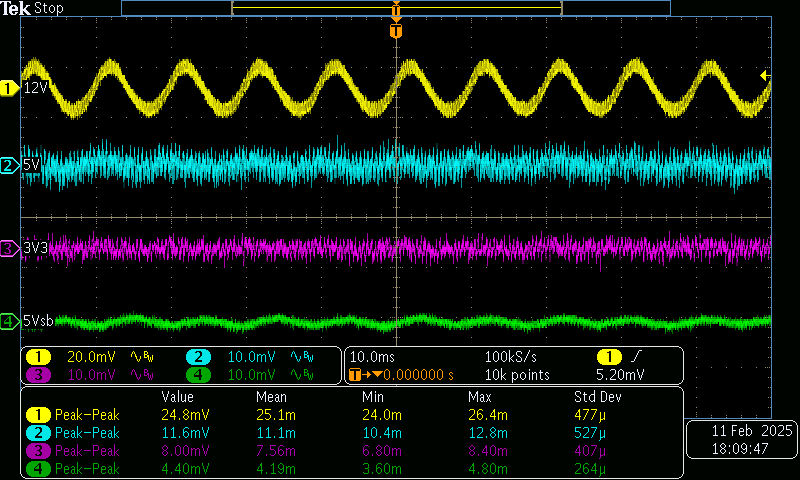Click the rising edge trigger slope icon
800x480 pixels.
(636, 356)
